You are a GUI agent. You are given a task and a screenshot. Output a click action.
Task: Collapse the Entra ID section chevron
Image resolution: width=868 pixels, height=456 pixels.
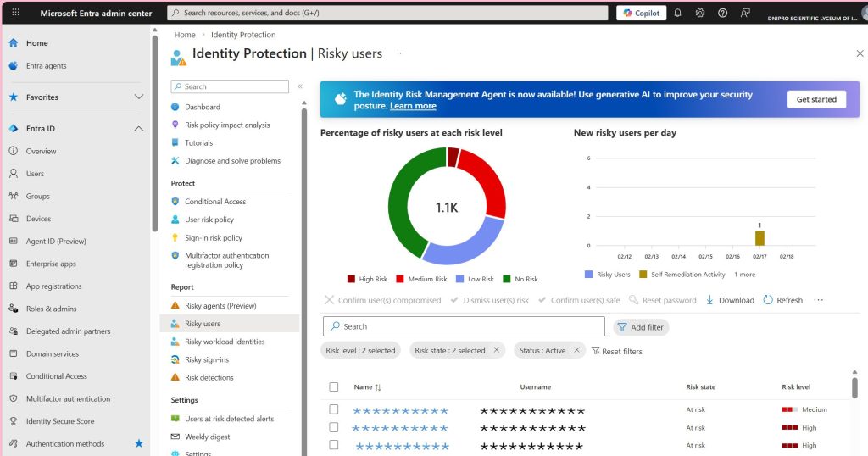pos(139,129)
